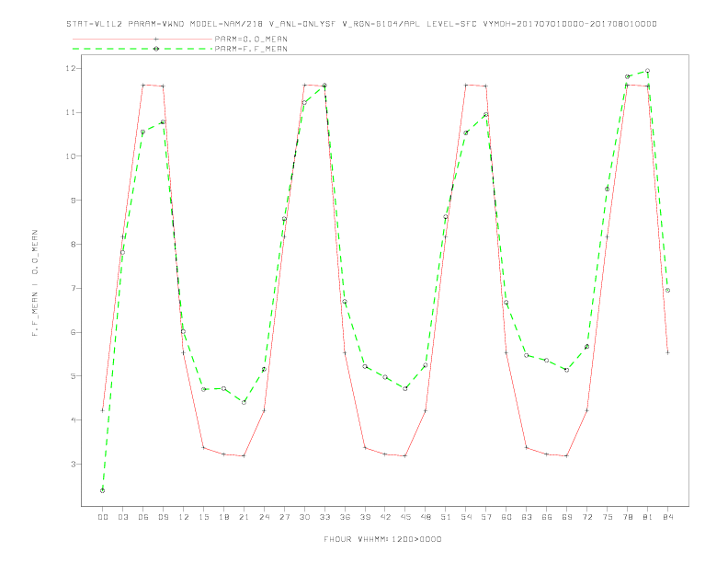Screen dimensions: 728x563
Task: Click y-axis tick label 4
Action: (x=74, y=420)
